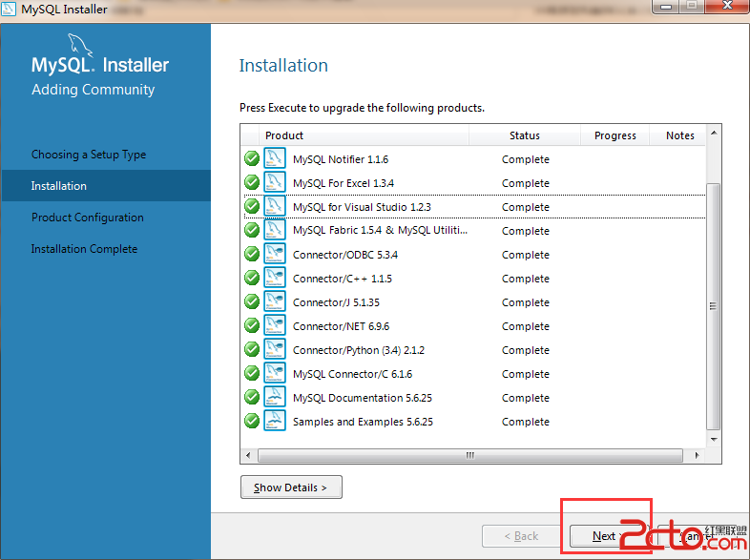
Task: Select the MySQL Documentation 5.6.25 row text
Action: 363,398
